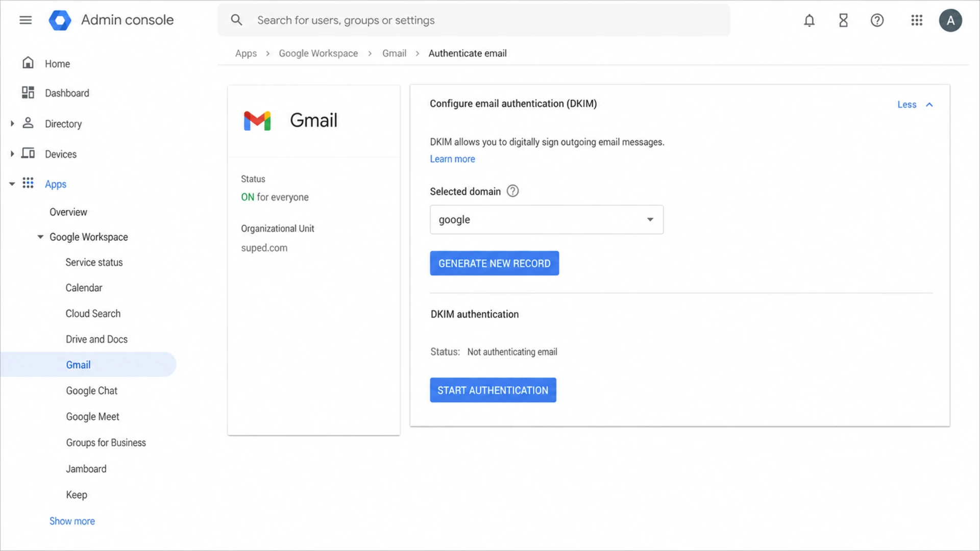Expand the Directory section arrow
Image resolution: width=980 pixels, height=551 pixels.
(x=12, y=123)
